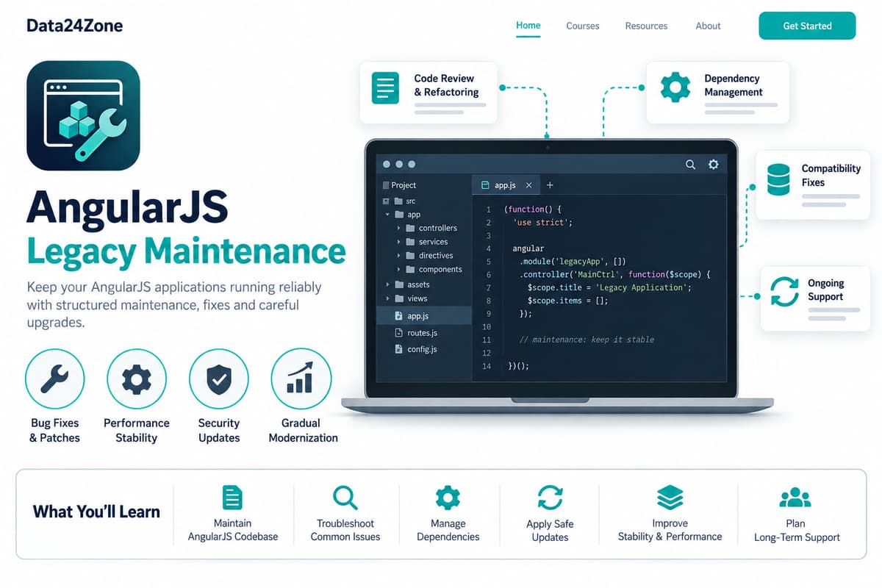The height and width of the screenshot is (588, 882).
Task: Click the Project panel icon
Action: [385, 185]
